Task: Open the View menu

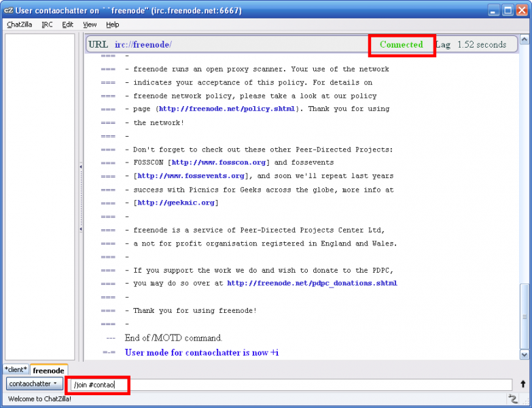Action: (x=90, y=24)
